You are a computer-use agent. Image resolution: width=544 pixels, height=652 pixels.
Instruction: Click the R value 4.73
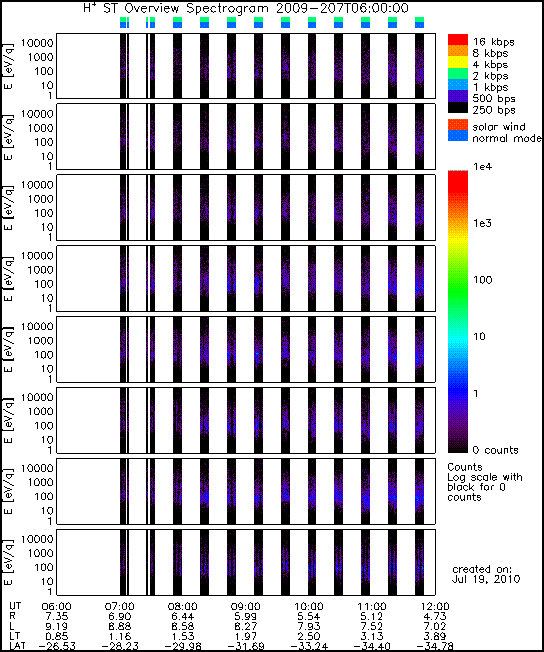pos(435,617)
